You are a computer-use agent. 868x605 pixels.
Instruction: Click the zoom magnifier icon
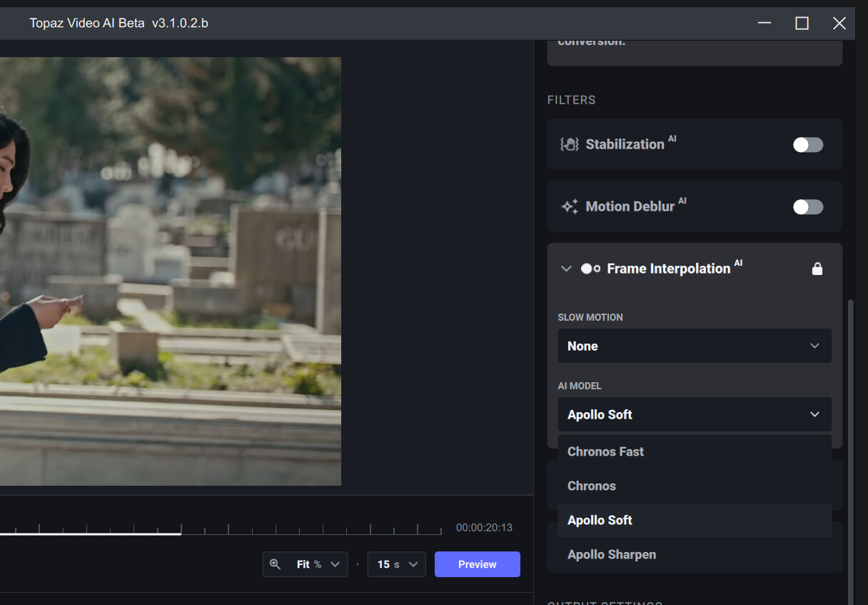(275, 564)
